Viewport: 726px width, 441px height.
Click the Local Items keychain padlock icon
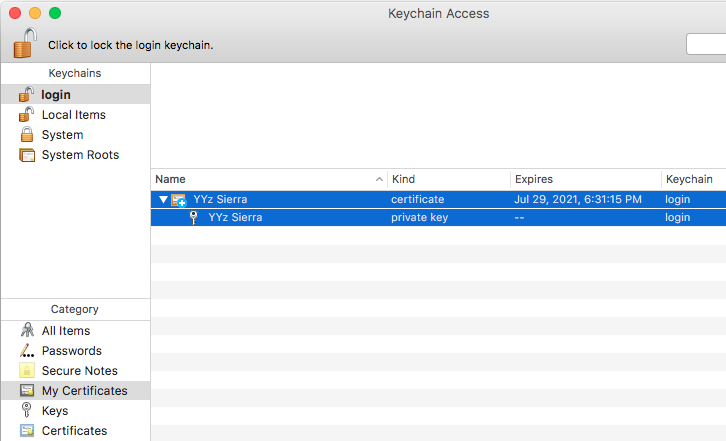(27, 115)
